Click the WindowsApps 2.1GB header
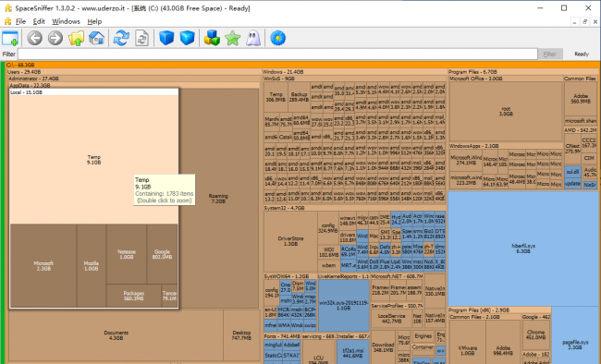601x364 pixels. click(506, 146)
